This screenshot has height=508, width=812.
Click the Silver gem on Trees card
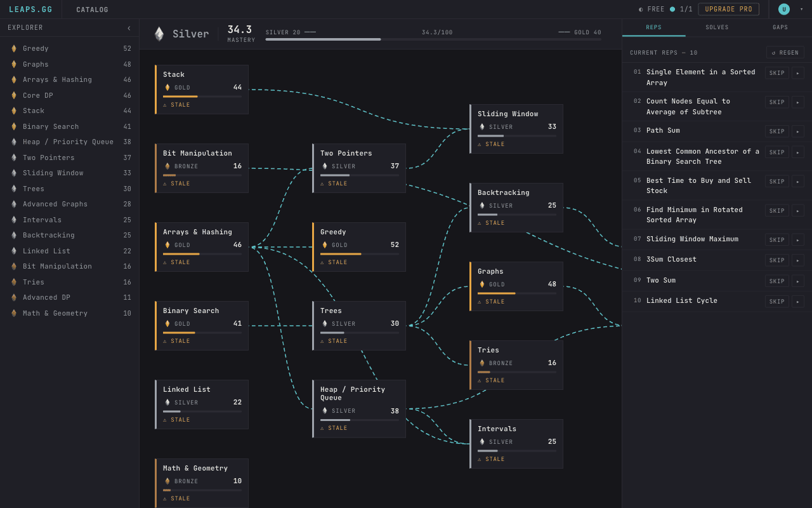pos(325,324)
